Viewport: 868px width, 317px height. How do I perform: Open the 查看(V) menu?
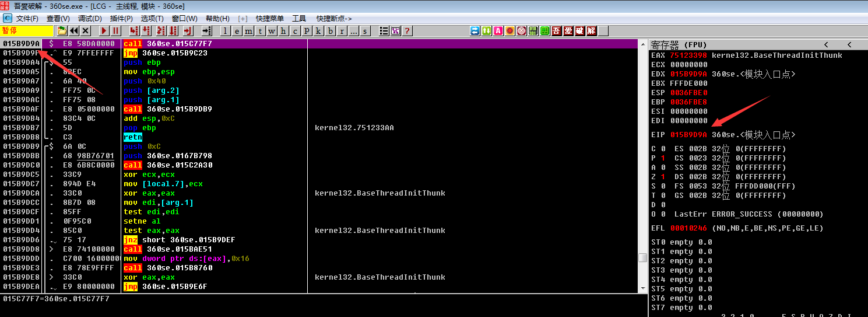point(58,19)
